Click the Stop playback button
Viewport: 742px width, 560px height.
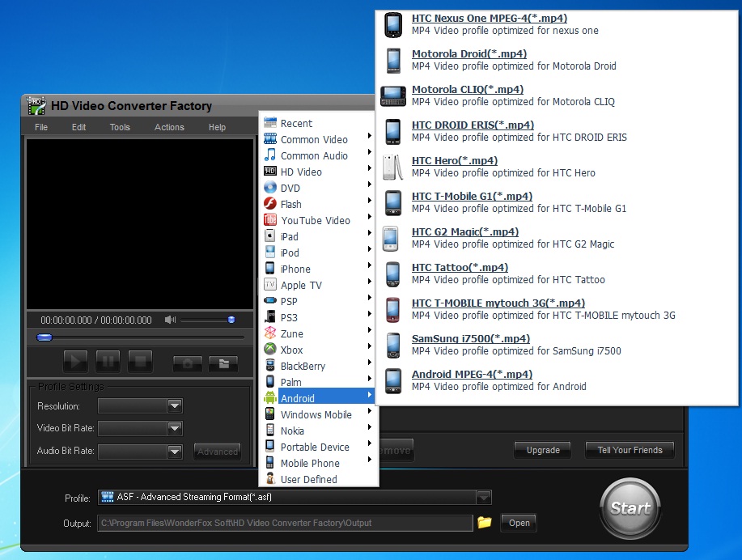[140, 361]
